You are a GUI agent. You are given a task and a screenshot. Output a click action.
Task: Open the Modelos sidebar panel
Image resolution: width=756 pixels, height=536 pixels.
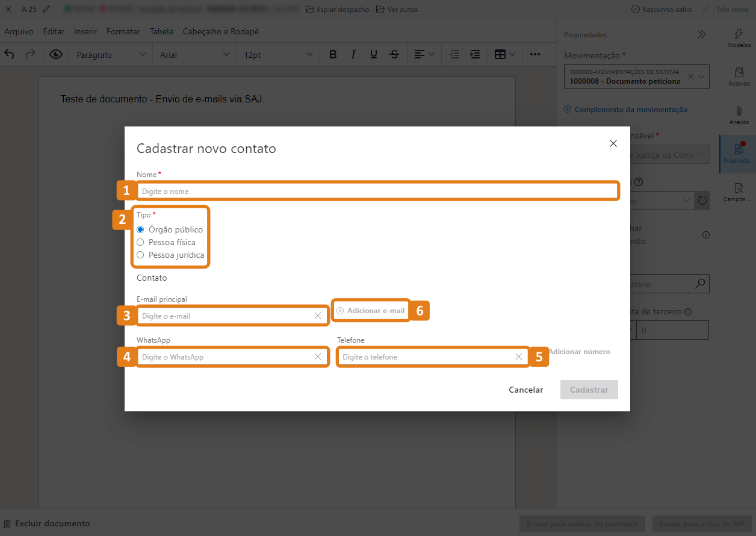(x=739, y=39)
